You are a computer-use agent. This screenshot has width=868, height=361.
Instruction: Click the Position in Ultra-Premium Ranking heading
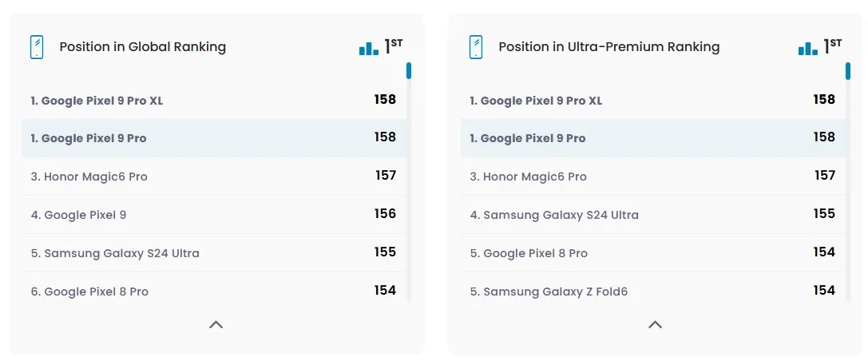(x=609, y=47)
